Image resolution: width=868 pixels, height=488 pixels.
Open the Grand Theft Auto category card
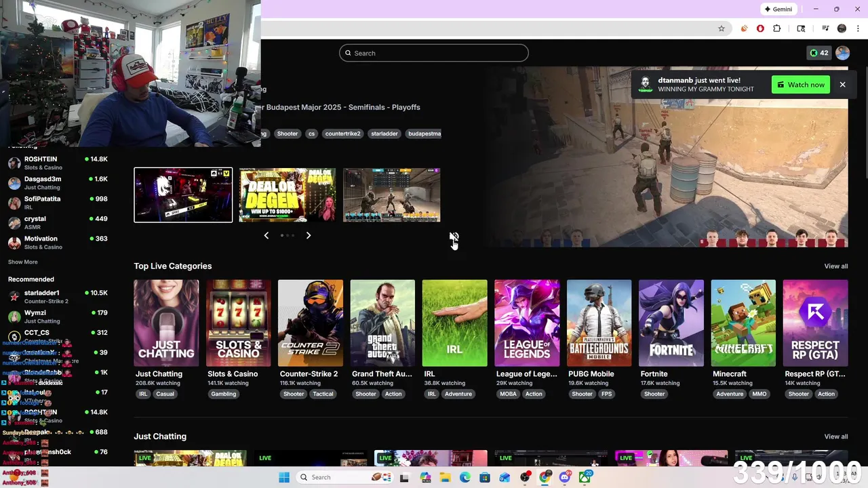(x=382, y=323)
